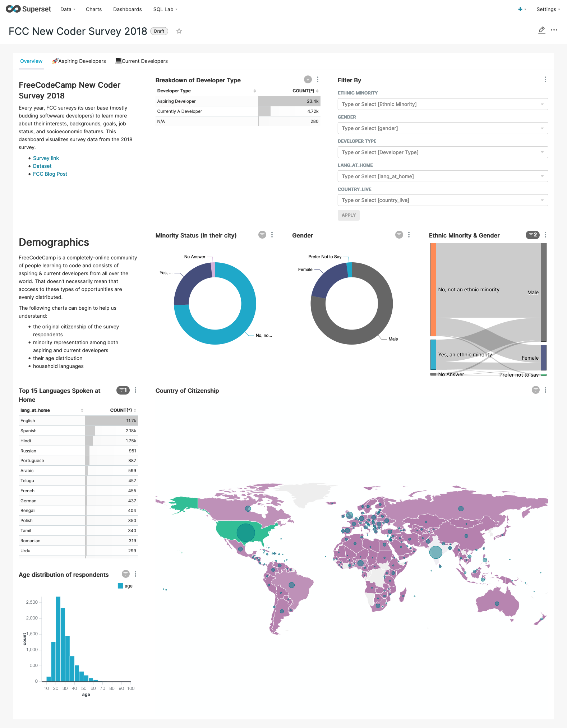Open kebab menu of Top 15 Languages chart
Screen dimensions: 567x728
[x=135, y=390]
